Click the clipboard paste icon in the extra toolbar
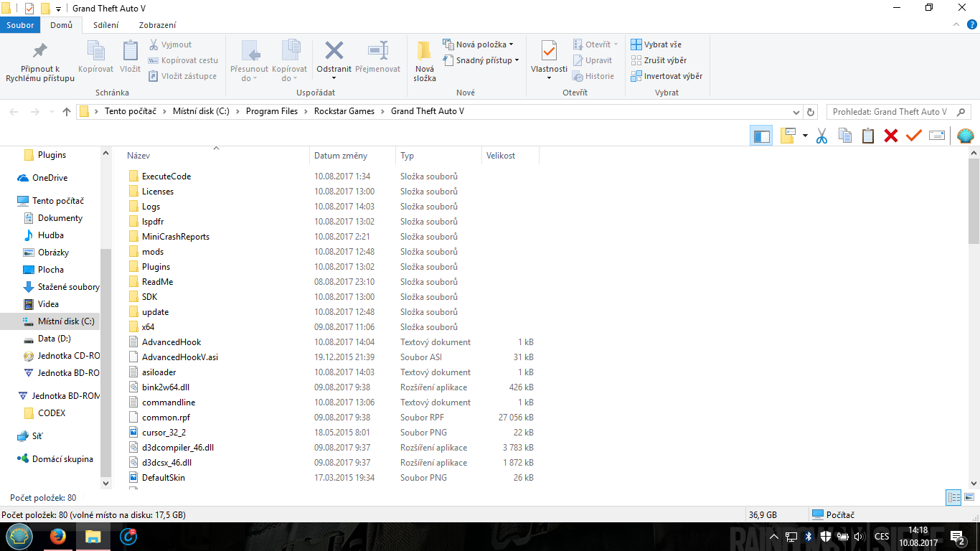The image size is (980, 551). point(868,136)
